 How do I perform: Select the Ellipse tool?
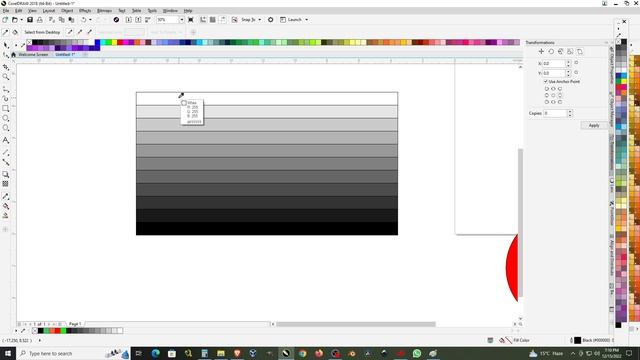6,118
